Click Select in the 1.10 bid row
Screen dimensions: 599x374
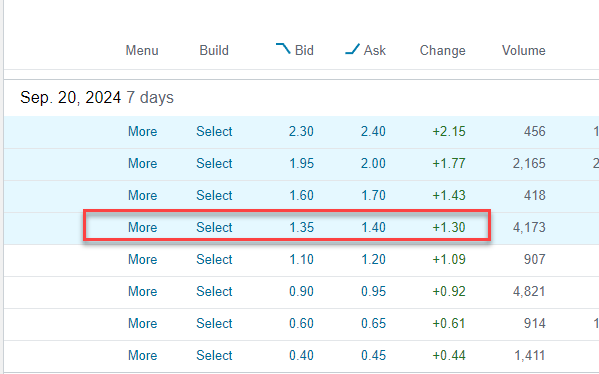coord(214,259)
